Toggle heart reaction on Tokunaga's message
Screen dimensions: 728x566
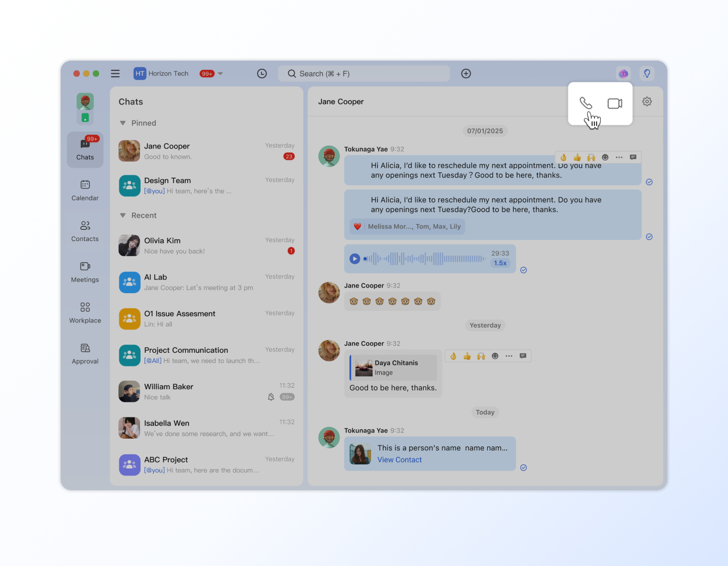357,226
